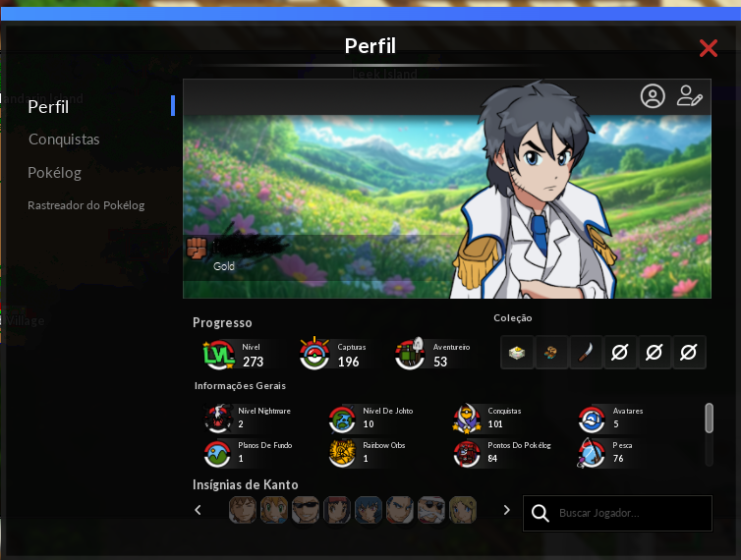Viewport: 741px width, 560px height.
Task: Select the middle empty collection slot
Action: click(655, 352)
